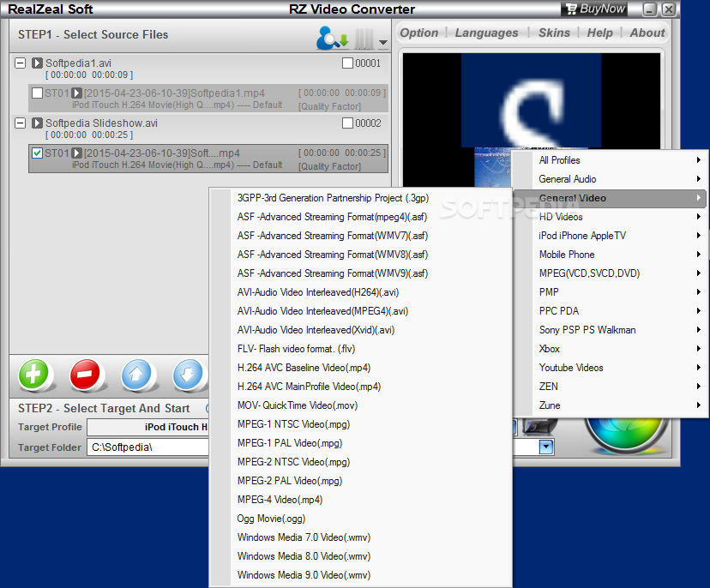Move selected item down with blue arrow
This screenshot has width=710, height=588.
(188, 375)
